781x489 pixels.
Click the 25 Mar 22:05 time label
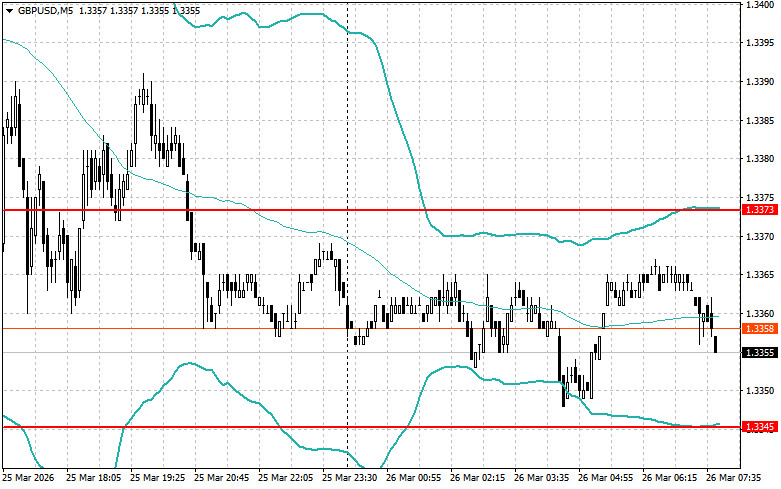pyautogui.click(x=285, y=478)
